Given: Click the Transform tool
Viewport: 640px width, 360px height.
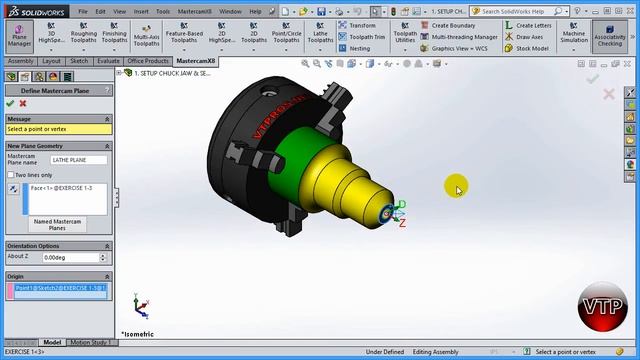Looking at the screenshot, I should [x=357, y=25].
